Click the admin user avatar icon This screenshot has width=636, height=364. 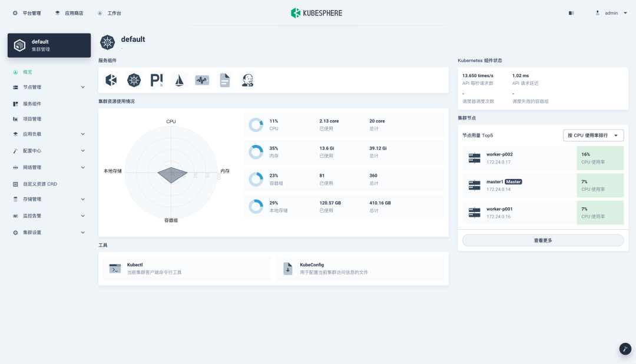[x=598, y=13]
